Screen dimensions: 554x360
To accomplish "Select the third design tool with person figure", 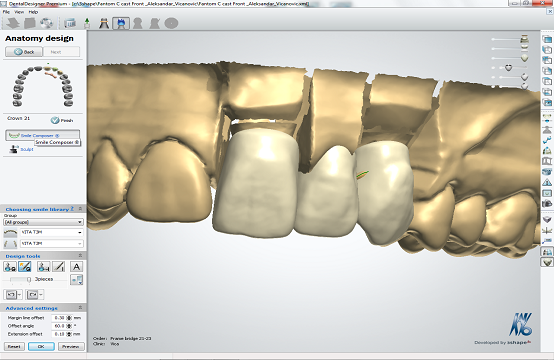I will click(x=43, y=267).
